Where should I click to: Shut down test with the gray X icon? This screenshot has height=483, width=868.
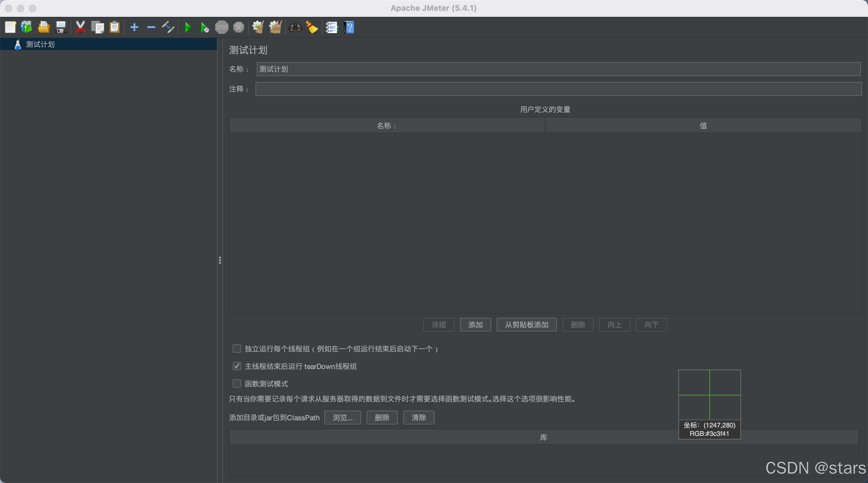pos(239,27)
